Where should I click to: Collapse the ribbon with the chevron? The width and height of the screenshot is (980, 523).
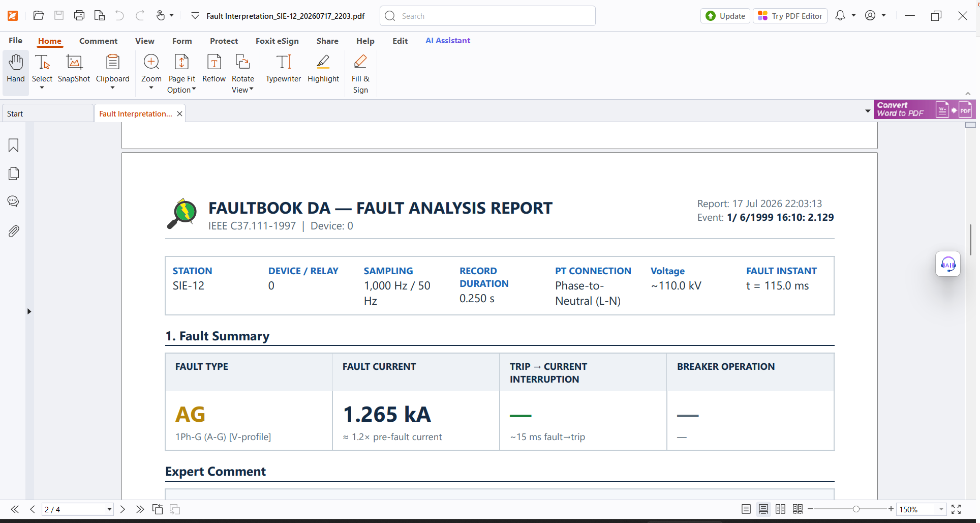pyautogui.click(x=968, y=94)
